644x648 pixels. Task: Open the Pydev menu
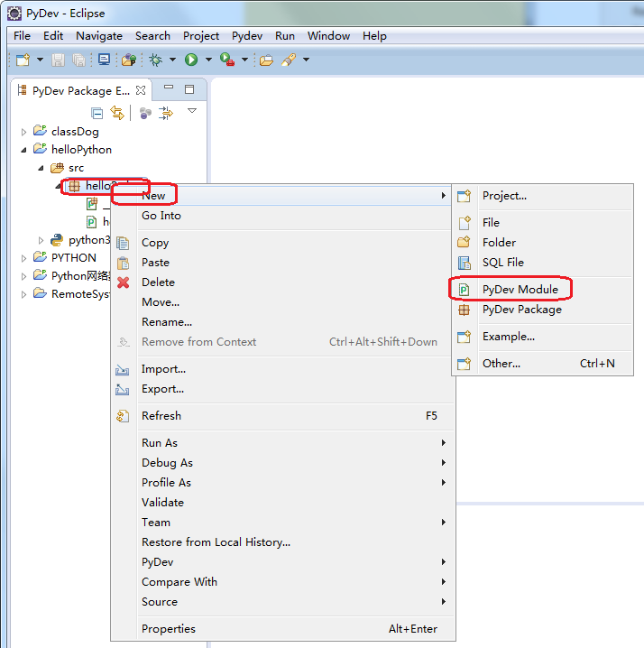click(247, 36)
